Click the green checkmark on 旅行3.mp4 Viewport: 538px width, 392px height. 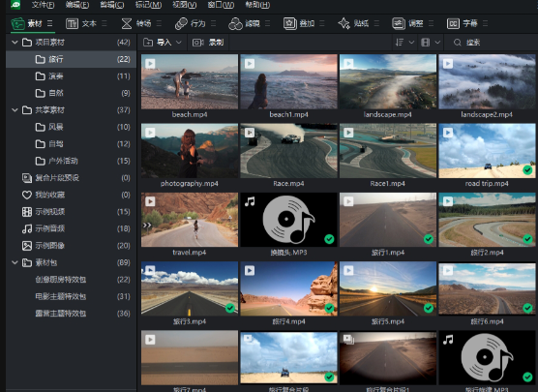coord(230,308)
